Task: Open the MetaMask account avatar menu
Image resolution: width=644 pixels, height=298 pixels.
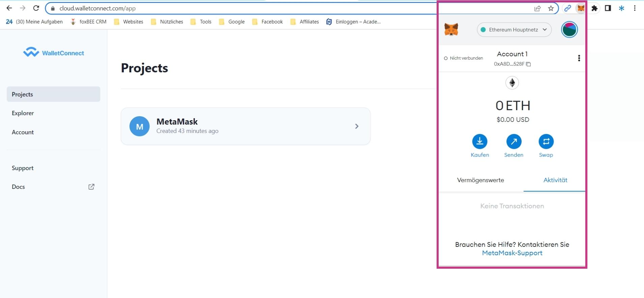Action: [x=569, y=30]
